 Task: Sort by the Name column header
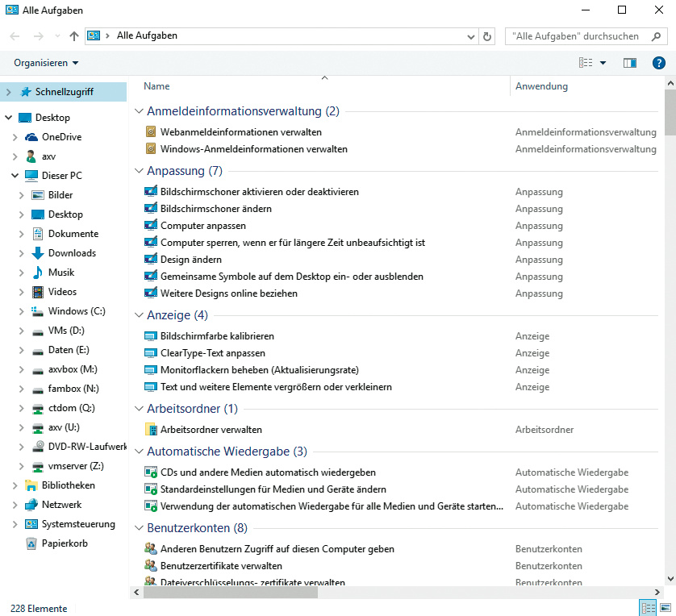click(x=156, y=86)
